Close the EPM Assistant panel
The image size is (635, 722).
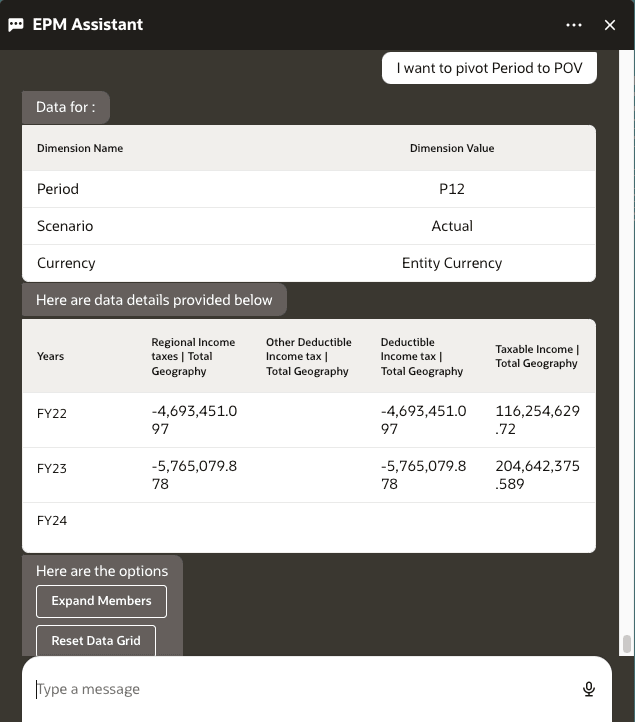pyautogui.click(x=610, y=25)
